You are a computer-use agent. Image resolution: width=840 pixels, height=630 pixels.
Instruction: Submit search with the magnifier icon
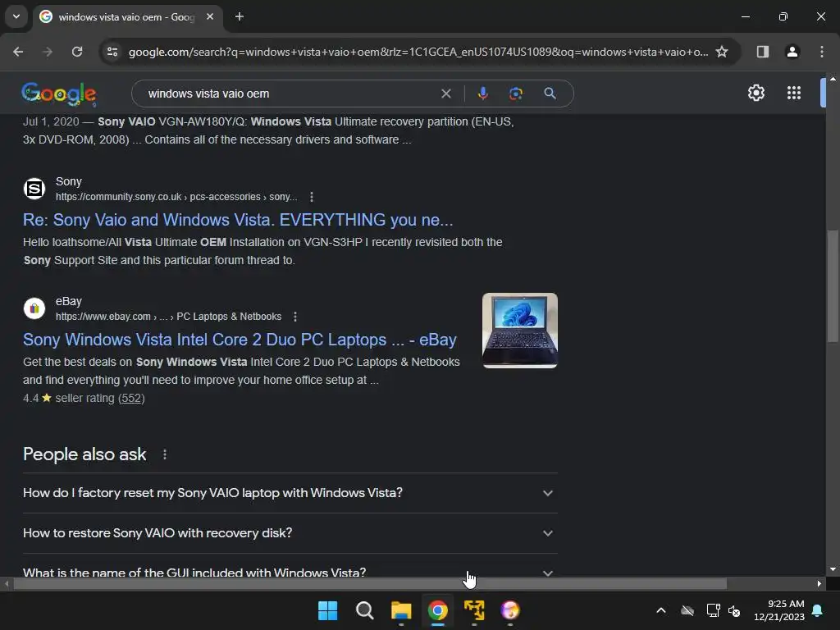tap(550, 94)
